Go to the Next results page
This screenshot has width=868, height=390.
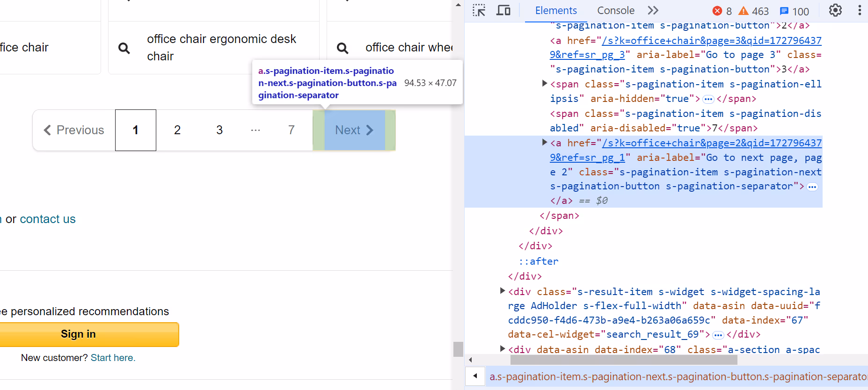click(354, 130)
